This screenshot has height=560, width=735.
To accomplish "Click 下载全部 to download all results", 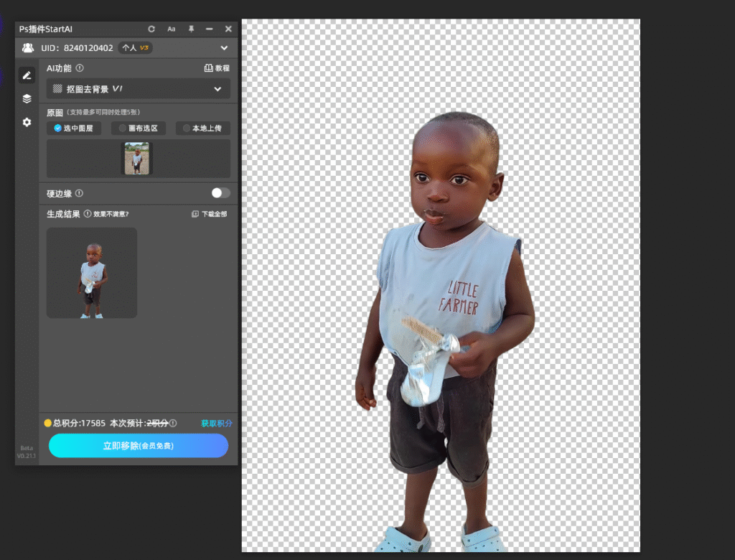I will (210, 214).
